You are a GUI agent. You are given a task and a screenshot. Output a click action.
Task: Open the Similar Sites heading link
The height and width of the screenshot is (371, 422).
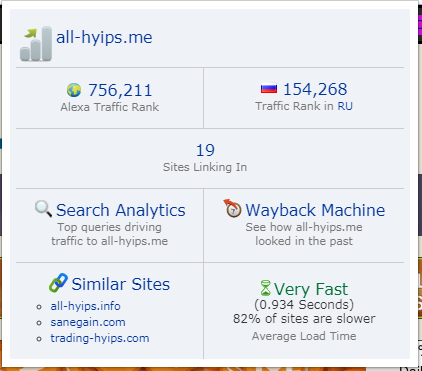[x=121, y=284]
